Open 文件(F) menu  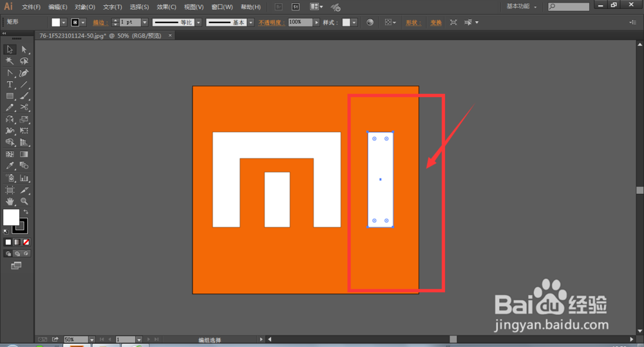click(31, 7)
